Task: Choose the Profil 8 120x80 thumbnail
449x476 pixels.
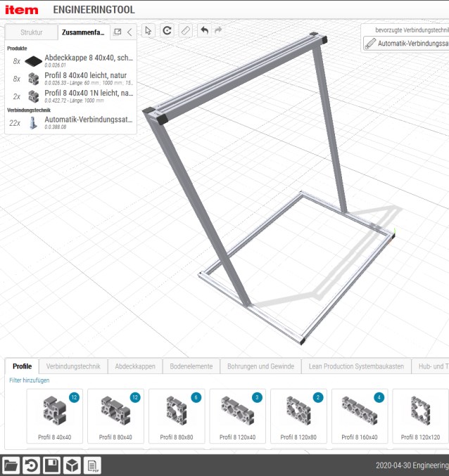Action: pyautogui.click(x=298, y=416)
